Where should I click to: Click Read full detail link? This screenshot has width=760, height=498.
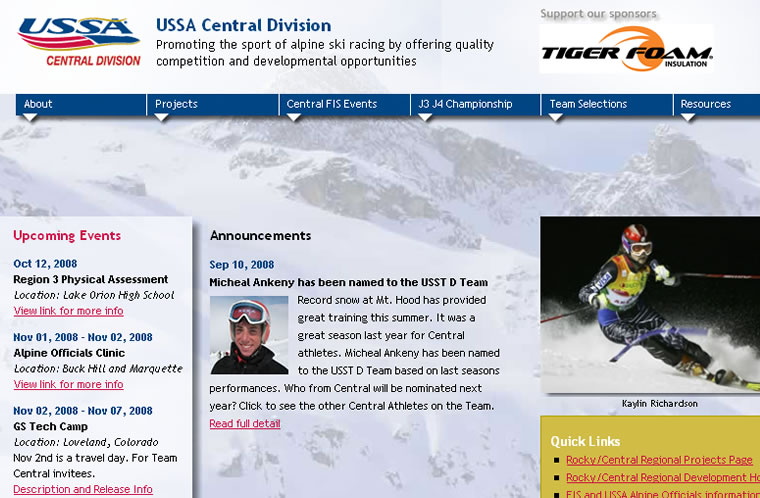[x=245, y=423]
